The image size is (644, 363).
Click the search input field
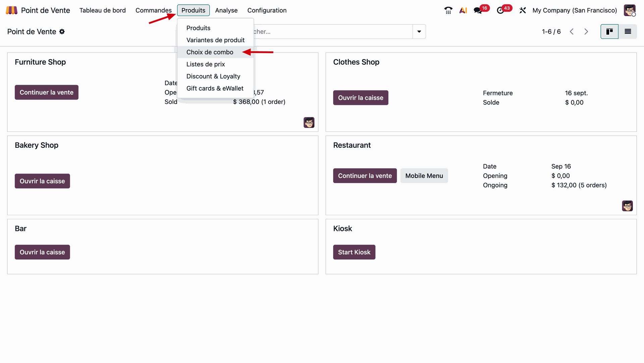(332, 32)
